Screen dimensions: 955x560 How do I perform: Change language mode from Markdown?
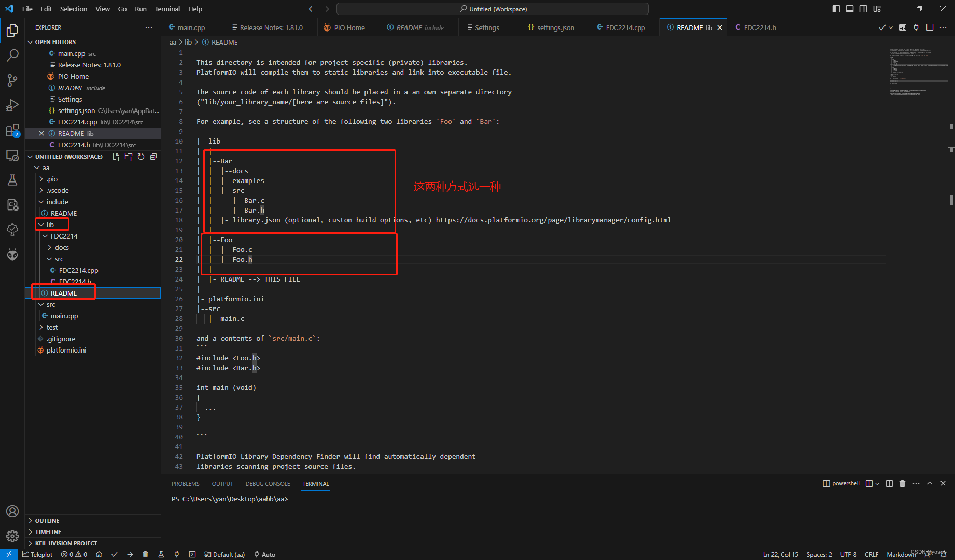point(902,554)
